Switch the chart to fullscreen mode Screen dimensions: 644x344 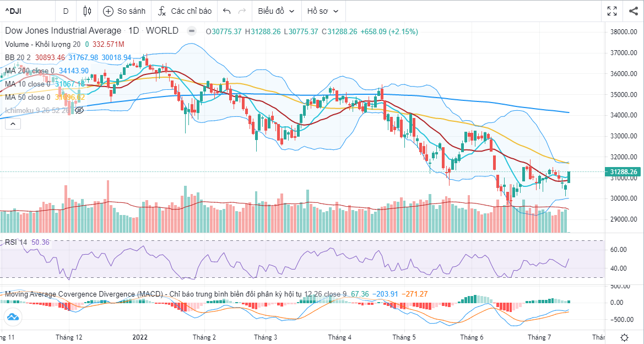[612, 11]
